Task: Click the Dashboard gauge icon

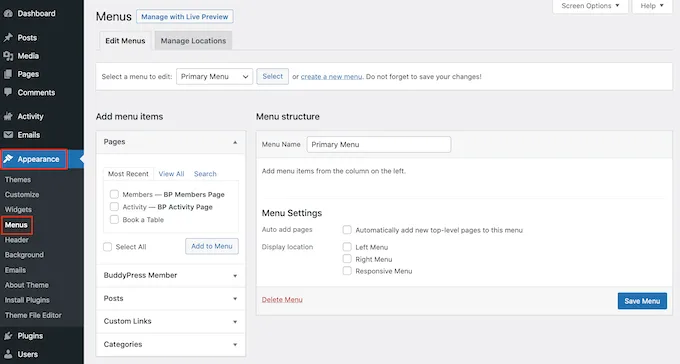Action: [8, 13]
